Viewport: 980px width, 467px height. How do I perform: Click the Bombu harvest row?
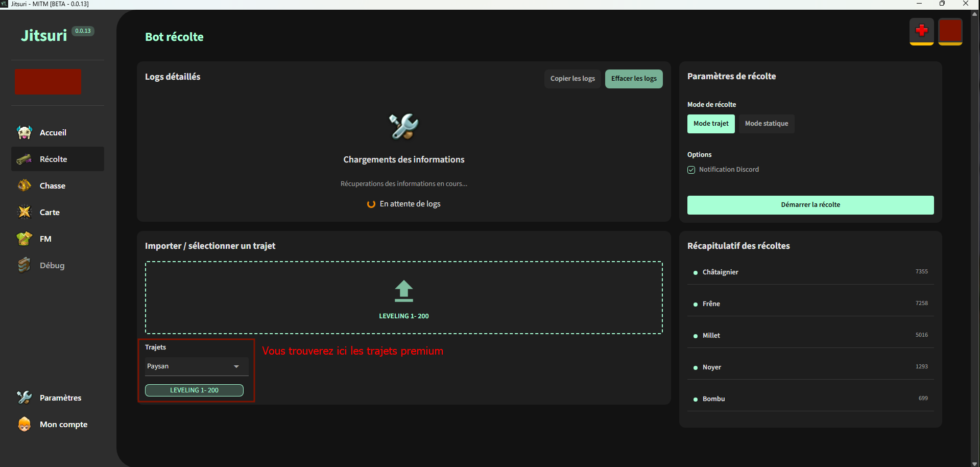tap(810, 399)
